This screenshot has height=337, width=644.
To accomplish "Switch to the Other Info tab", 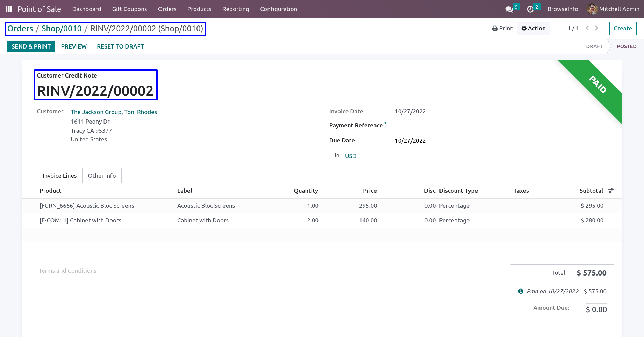I will tap(102, 176).
